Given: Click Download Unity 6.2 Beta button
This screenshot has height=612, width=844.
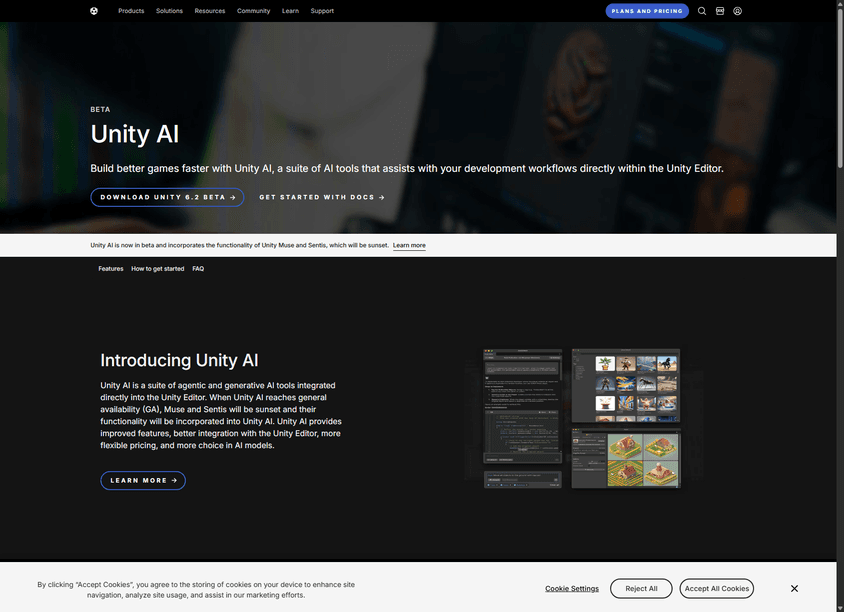Looking at the screenshot, I should (x=167, y=197).
